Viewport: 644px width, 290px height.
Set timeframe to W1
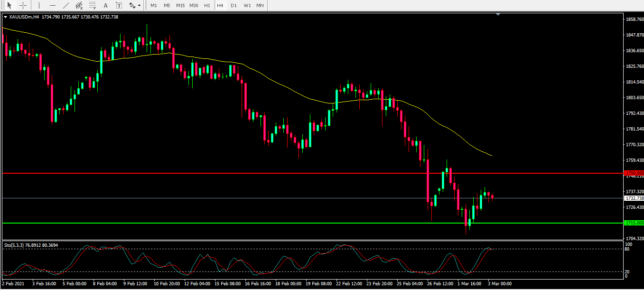coord(247,5)
